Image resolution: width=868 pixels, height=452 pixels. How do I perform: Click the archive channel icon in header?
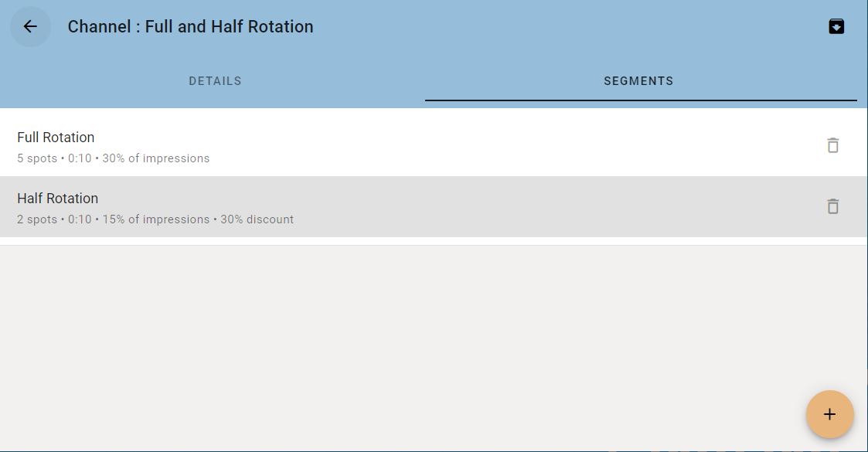pos(836,26)
